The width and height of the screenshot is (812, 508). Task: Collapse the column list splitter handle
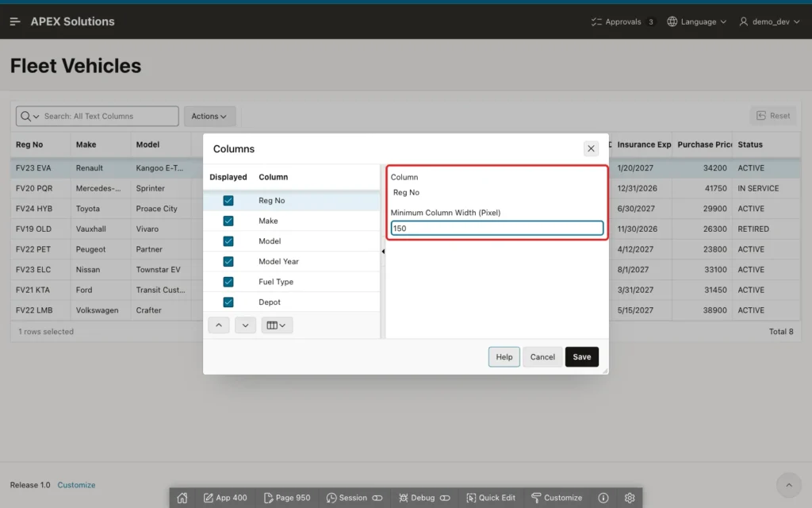click(383, 252)
